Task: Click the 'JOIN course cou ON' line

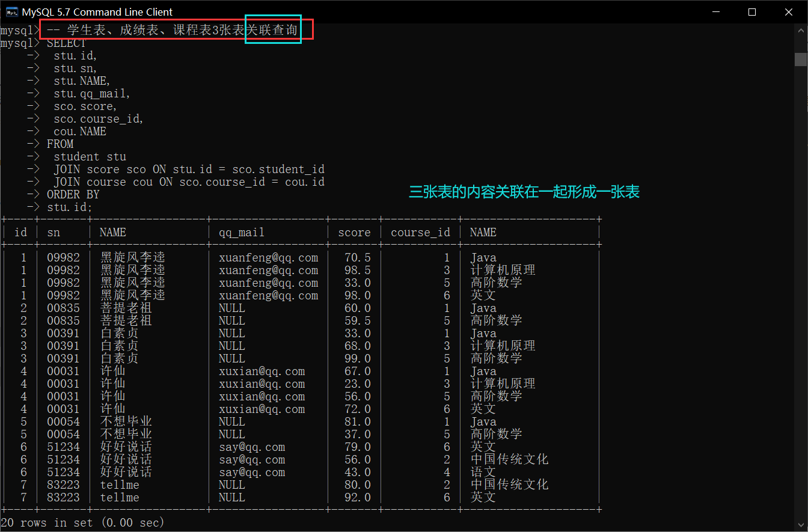Action: (x=189, y=182)
